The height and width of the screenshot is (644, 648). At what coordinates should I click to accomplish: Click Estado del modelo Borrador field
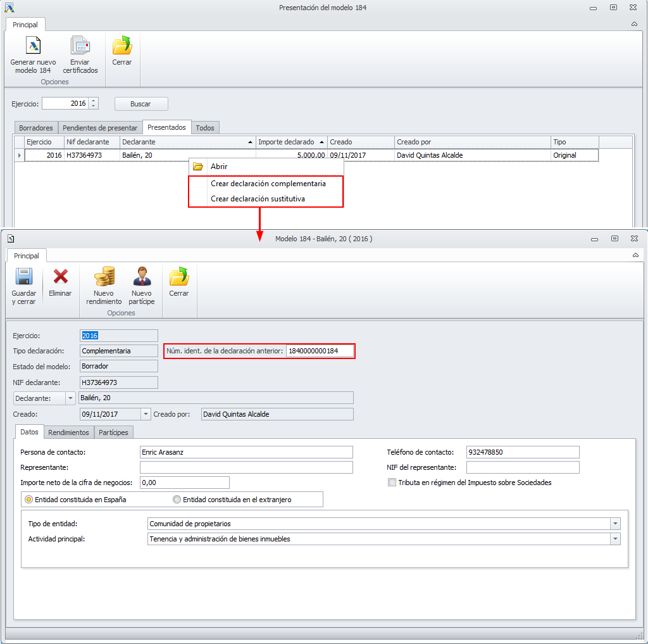coord(118,366)
